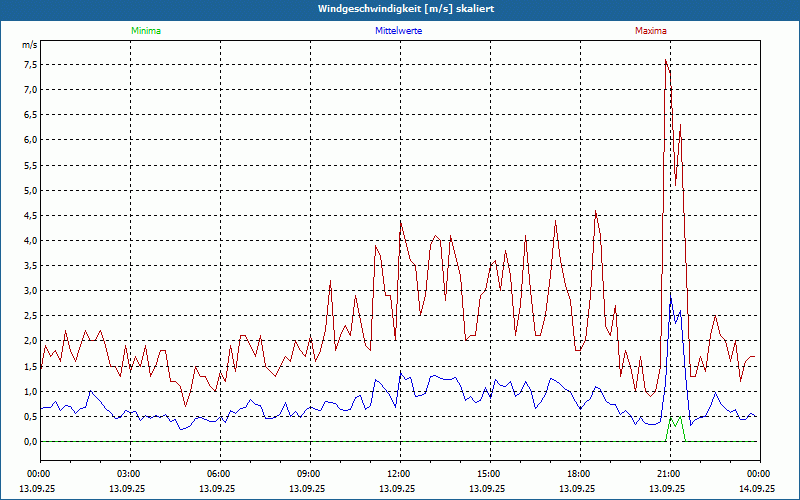Click the m/s unit label on y-axis
Image resolution: width=800 pixels, height=500 pixels.
point(30,45)
